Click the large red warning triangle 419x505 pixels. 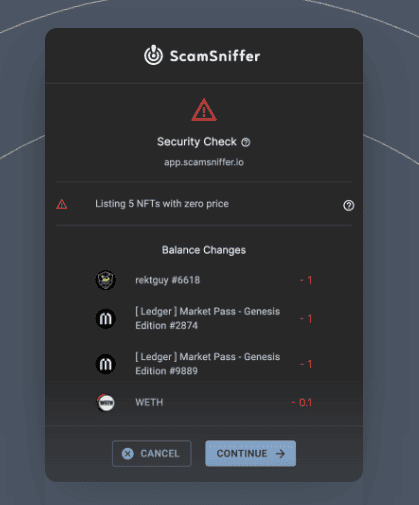(x=204, y=110)
